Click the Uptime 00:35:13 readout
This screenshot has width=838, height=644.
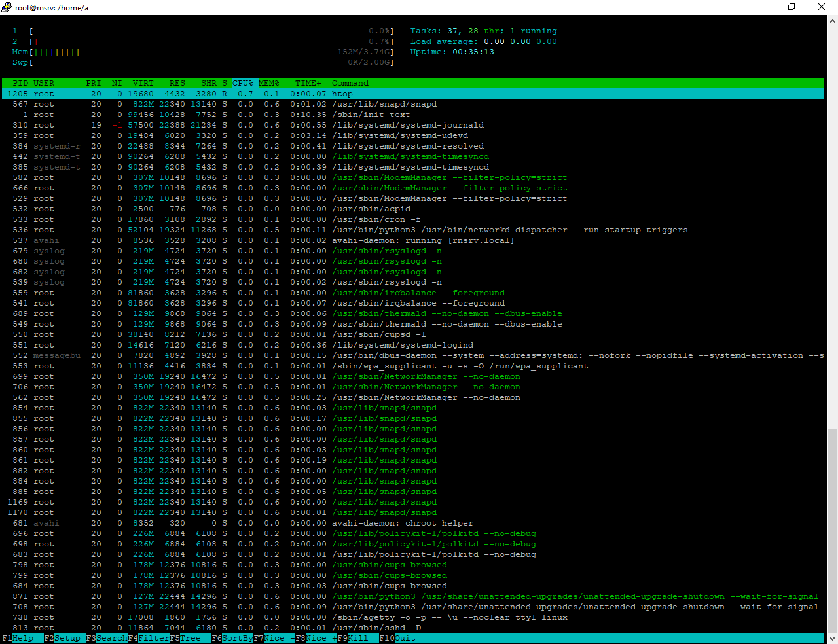452,52
